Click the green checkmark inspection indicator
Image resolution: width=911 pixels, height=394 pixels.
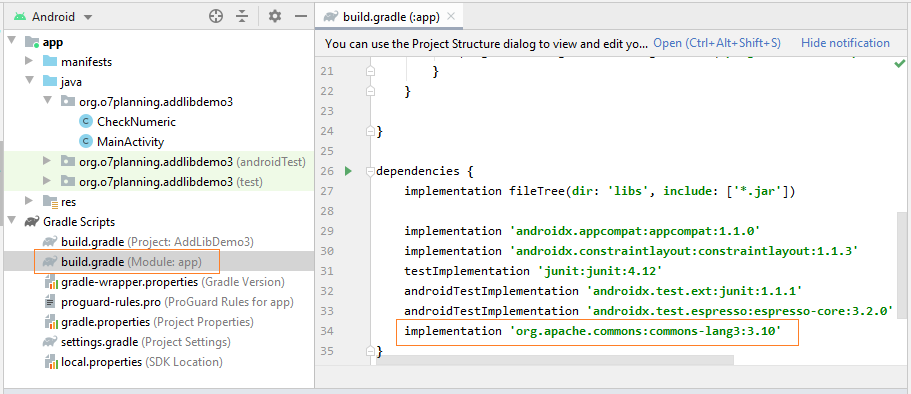pyautogui.click(x=900, y=63)
